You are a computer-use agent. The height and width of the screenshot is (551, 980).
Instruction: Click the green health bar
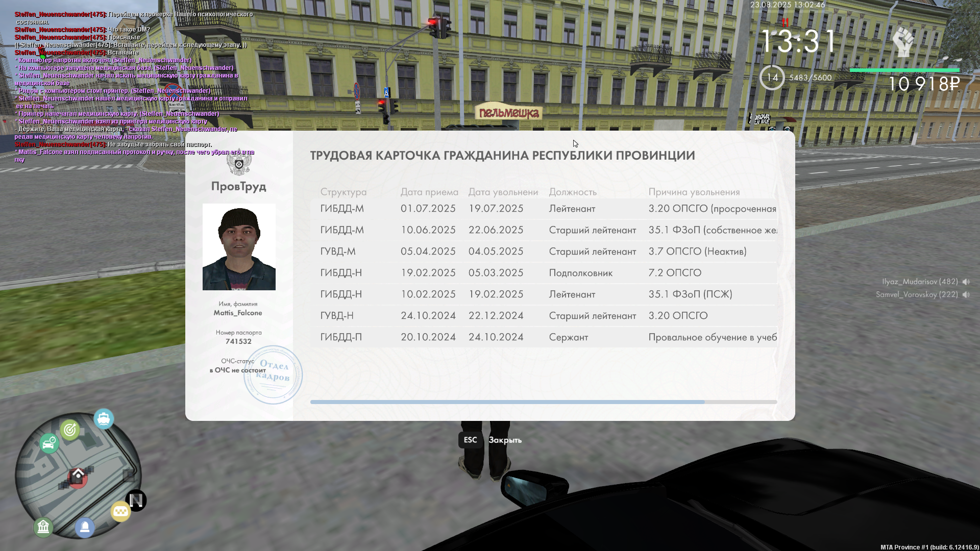pos(904,70)
